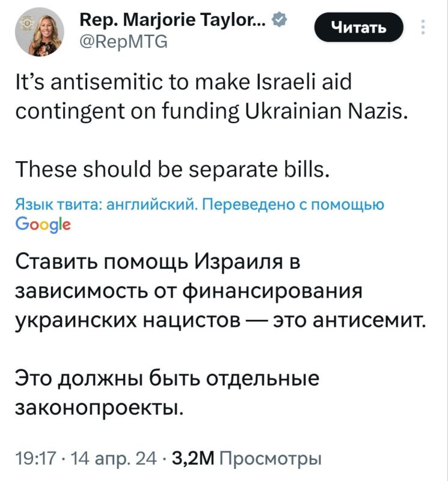
Task: Click 'Ukrainian Nazis.' in the tweet text
Action: (327, 111)
